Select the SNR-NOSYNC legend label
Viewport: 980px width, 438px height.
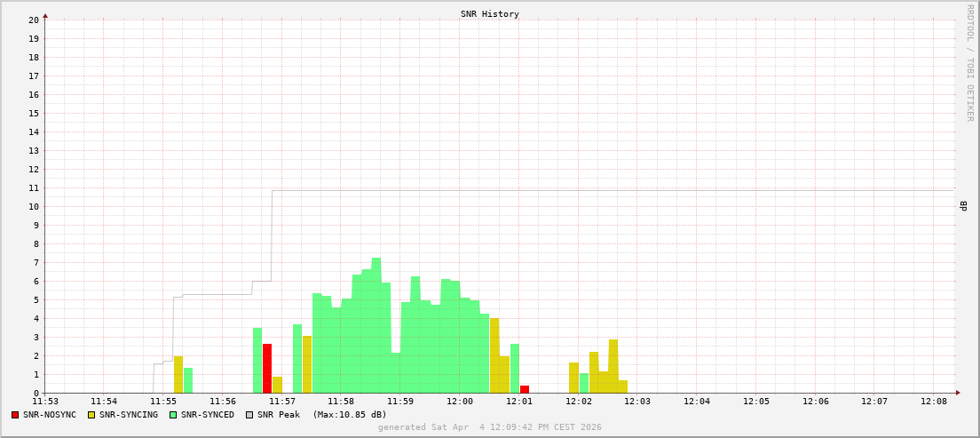50,415
